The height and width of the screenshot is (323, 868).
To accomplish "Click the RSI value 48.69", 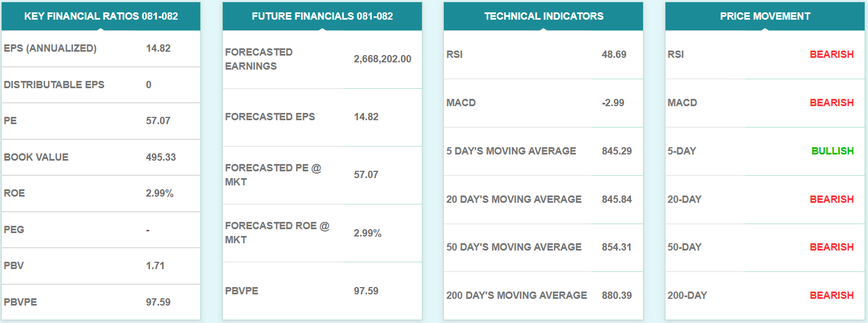I will (x=614, y=54).
